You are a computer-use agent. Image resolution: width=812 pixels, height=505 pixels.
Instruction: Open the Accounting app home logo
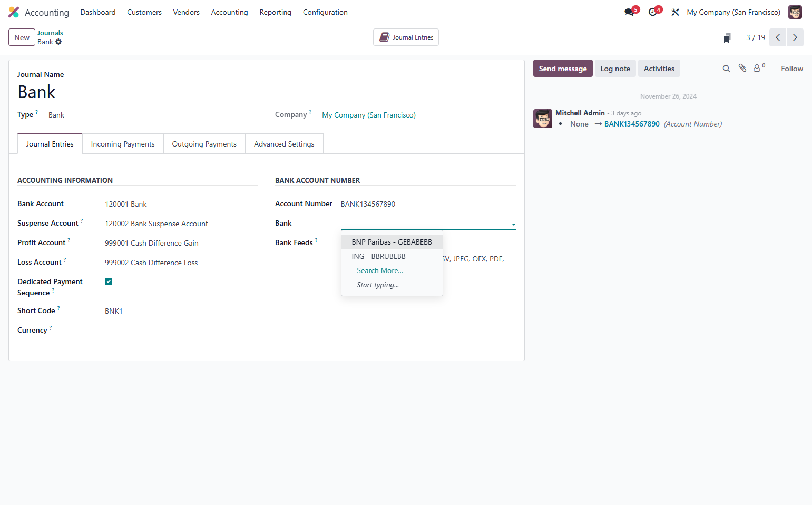pos(14,12)
